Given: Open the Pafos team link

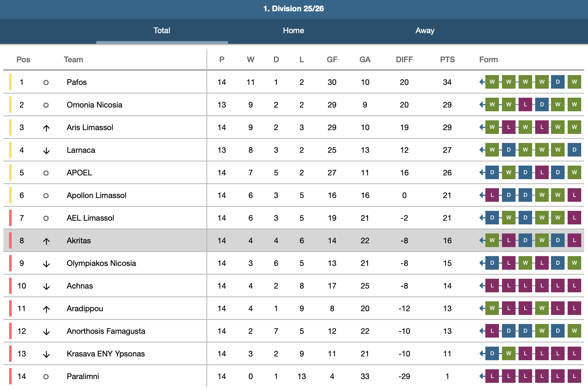Looking at the screenshot, I should (x=77, y=82).
